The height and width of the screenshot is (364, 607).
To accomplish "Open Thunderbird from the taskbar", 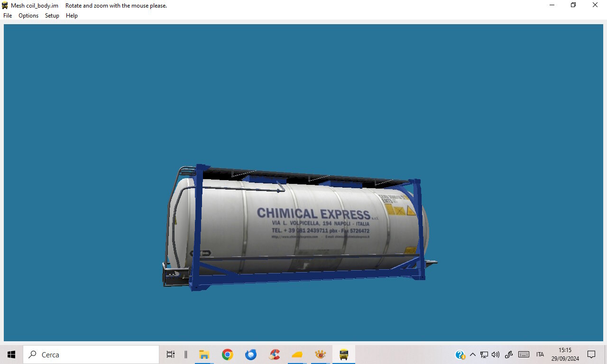I will point(251,355).
